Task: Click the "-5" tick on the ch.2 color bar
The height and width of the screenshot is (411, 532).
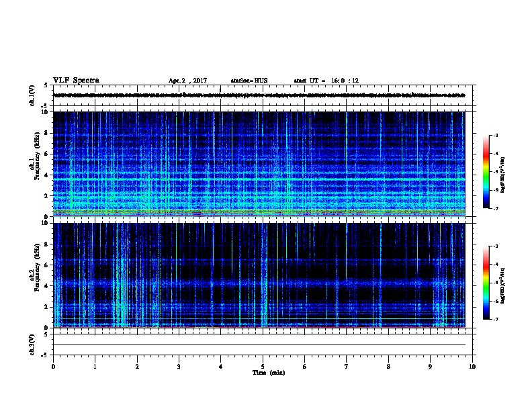Action: tap(496, 283)
